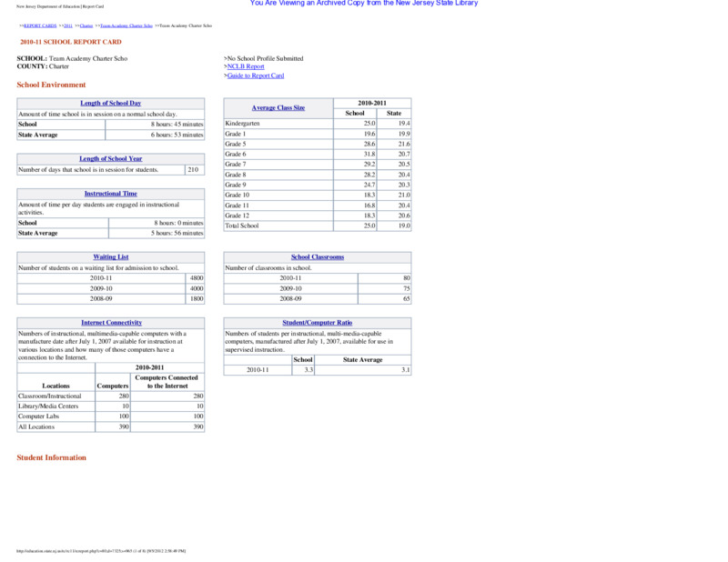728x562 pixels.
Task: Click "Computers Connected to the Internet" column header
Action: click(x=167, y=381)
